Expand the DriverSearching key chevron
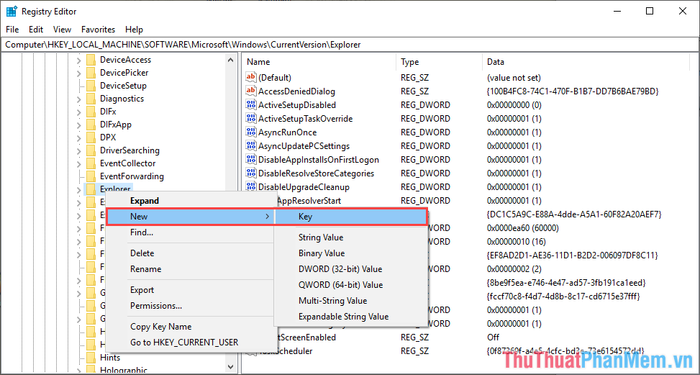The image size is (700, 375). [79, 150]
